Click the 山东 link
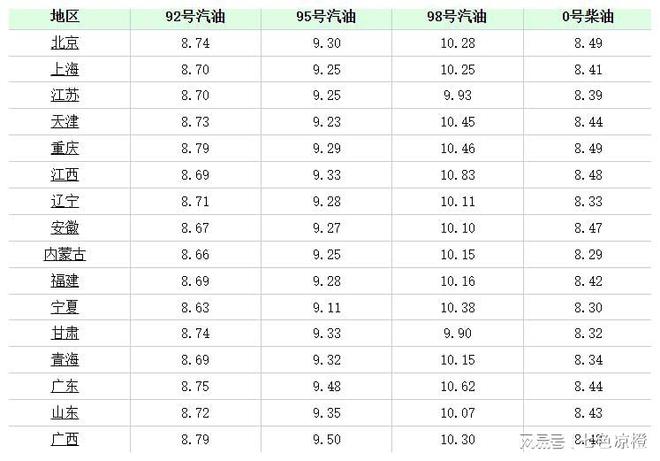The height and width of the screenshot is (461, 660). point(65,412)
